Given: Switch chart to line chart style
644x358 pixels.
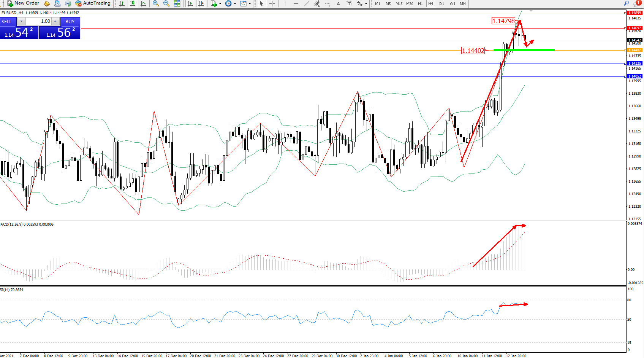Looking at the screenshot, I should point(143,3).
